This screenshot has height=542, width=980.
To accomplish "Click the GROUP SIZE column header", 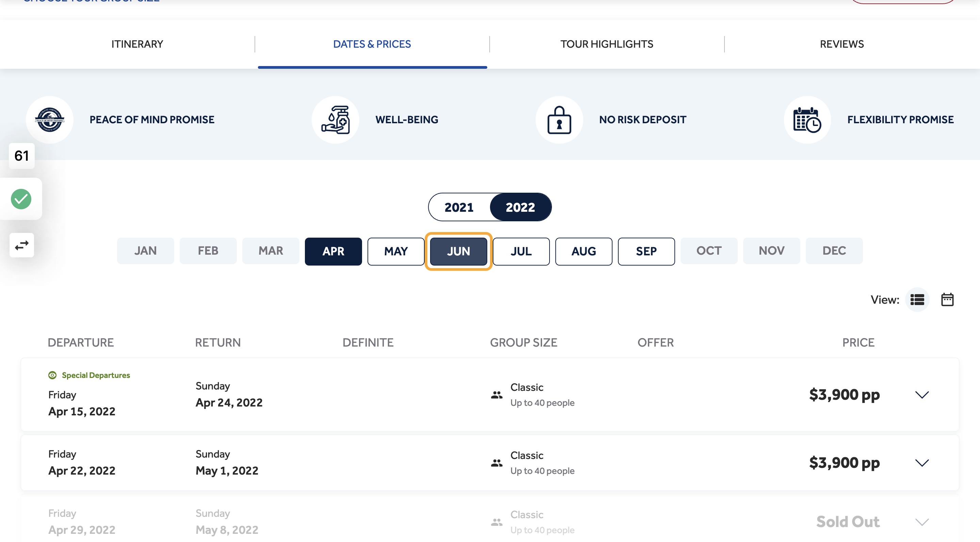I will click(523, 342).
